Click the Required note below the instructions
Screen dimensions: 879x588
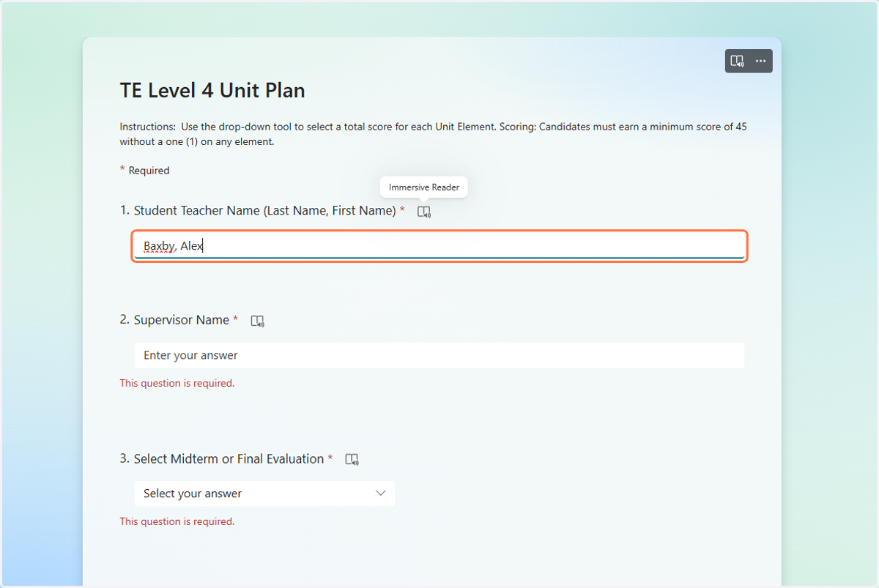(145, 171)
